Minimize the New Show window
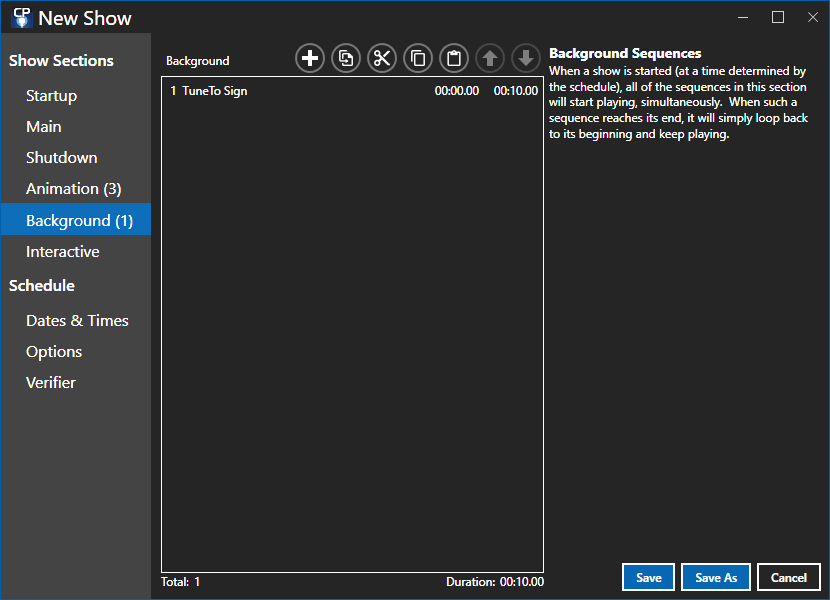830x600 pixels. click(743, 17)
